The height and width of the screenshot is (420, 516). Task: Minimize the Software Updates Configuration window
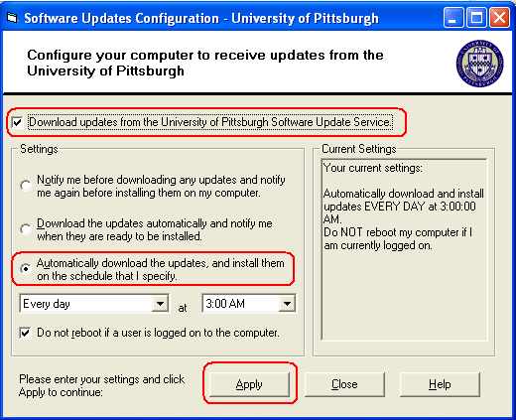(x=453, y=18)
